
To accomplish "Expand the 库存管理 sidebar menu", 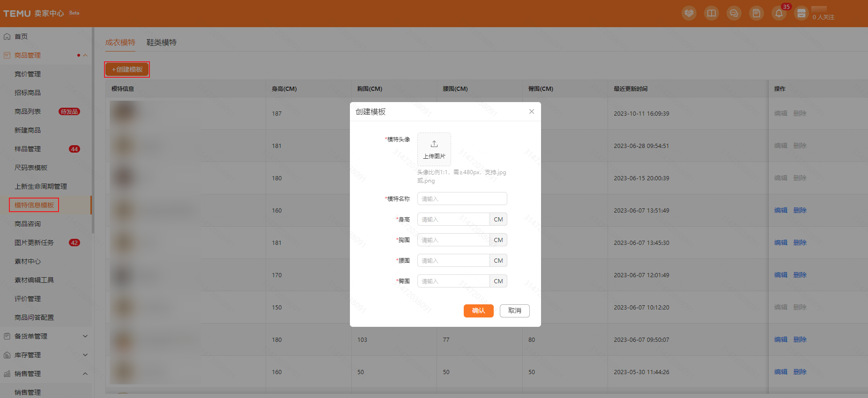I will [85, 355].
